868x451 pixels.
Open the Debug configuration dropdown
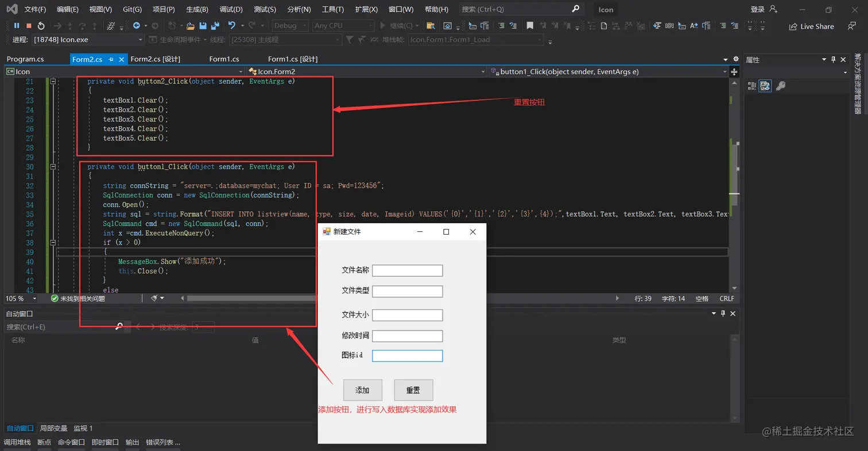coord(290,26)
